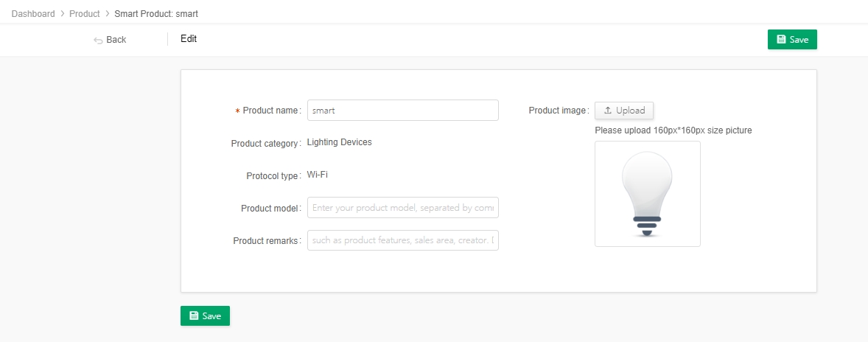Focus the Product model input field
The height and width of the screenshot is (342, 868).
point(403,208)
